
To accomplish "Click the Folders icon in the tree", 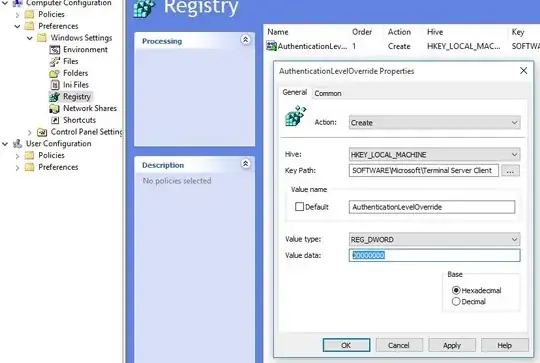I will (x=54, y=73).
